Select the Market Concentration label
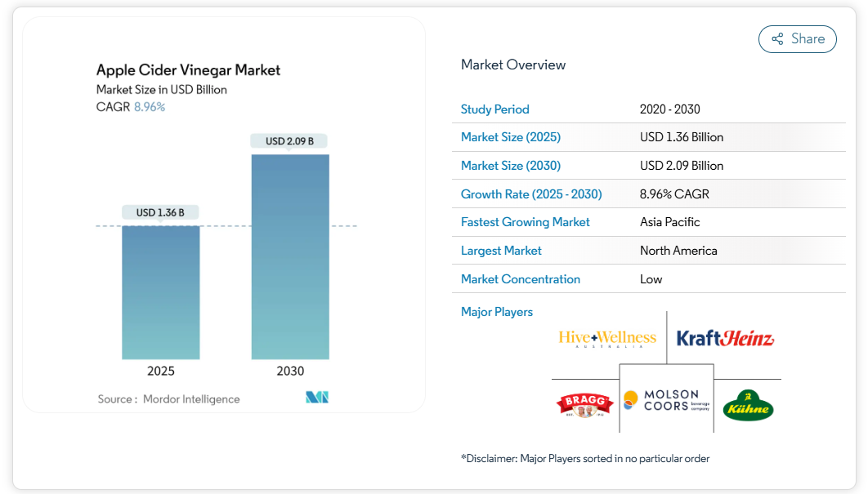 (x=521, y=279)
